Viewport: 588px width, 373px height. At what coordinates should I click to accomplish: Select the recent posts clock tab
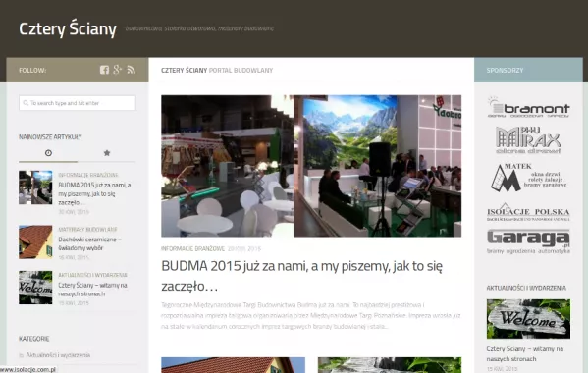point(48,153)
